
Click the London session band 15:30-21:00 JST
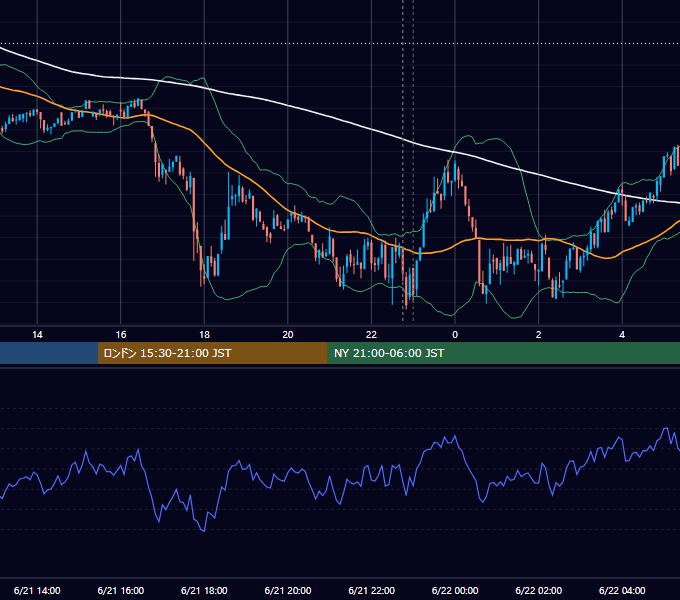(212, 353)
